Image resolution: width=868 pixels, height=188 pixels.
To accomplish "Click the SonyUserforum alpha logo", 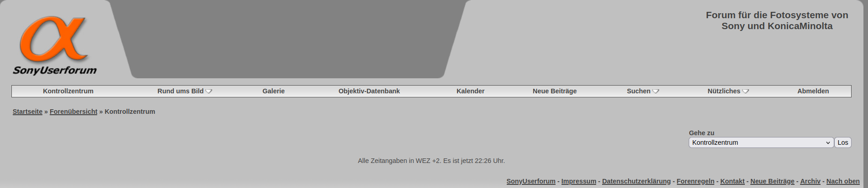I will (55, 45).
